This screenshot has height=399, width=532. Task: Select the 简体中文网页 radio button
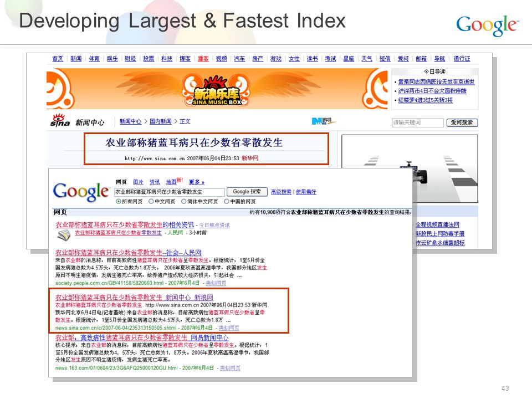pos(184,202)
